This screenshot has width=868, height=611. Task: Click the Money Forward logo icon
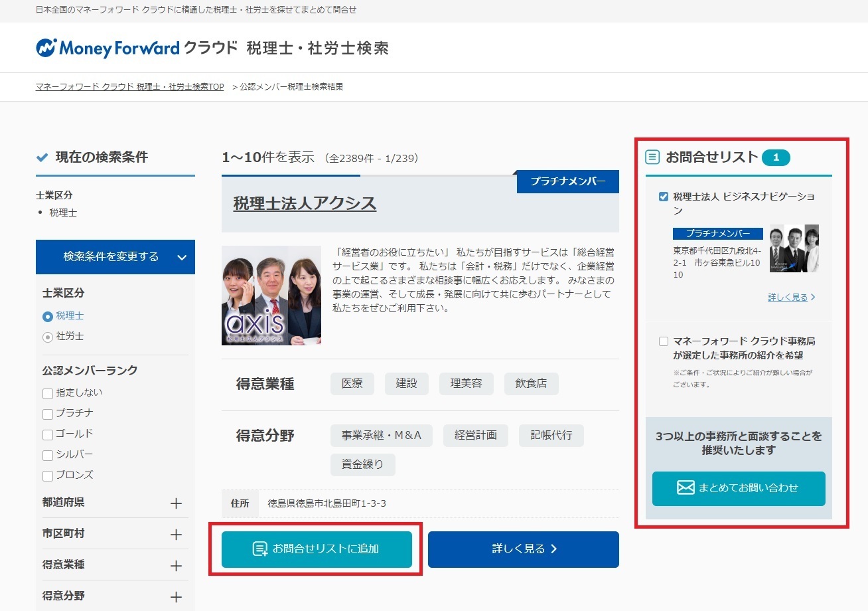coord(46,48)
